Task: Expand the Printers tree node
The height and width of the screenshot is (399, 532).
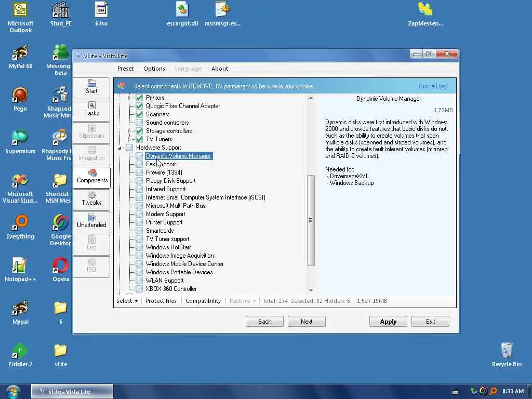Action: tap(129, 98)
